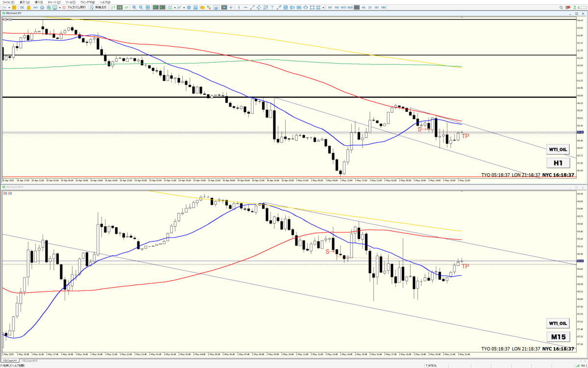Switch to line chart display
Screen dimensions: 588x368
[126, 7]
